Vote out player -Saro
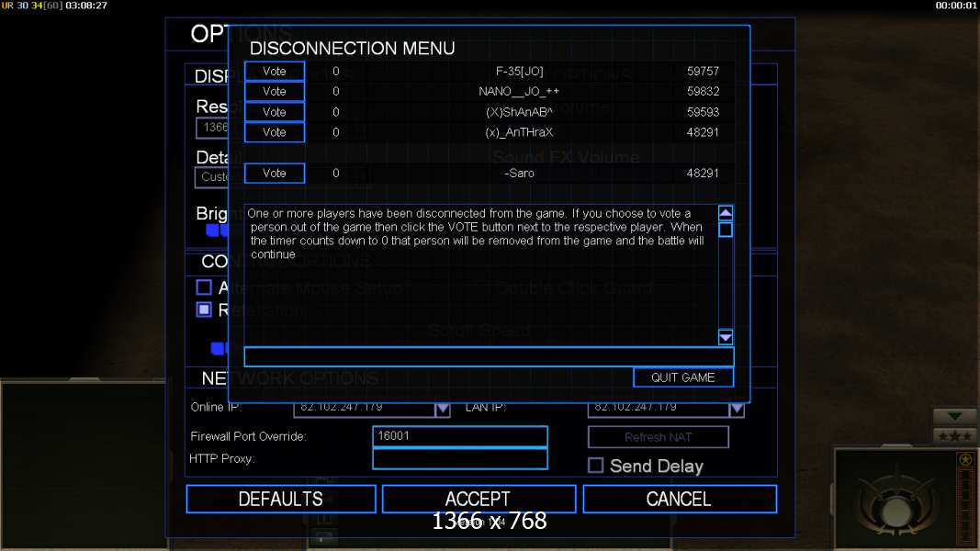Image resolution: width=980 pixels, height=551 pixels. click(x=275, y=173)
